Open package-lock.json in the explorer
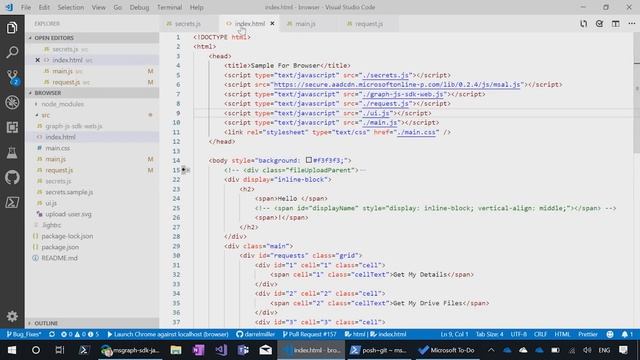This screenshot has height=360, width=640. coord(67,236)
